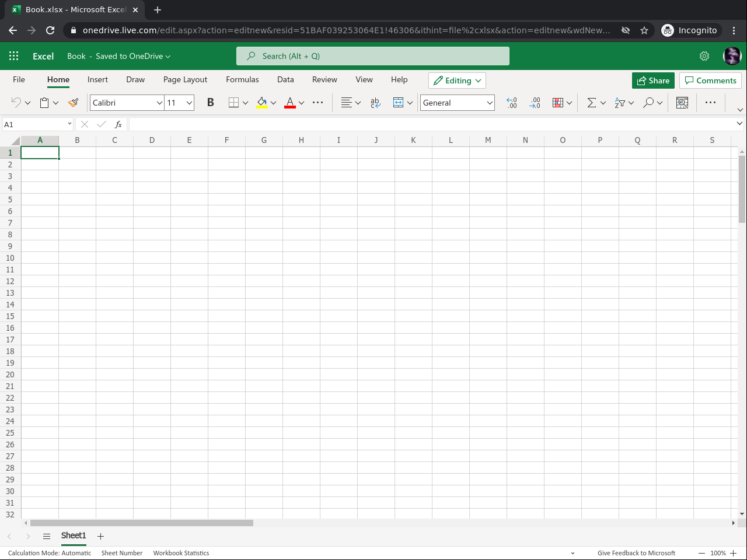
Task: Switch to the Formulas tab
Action: 242,80
